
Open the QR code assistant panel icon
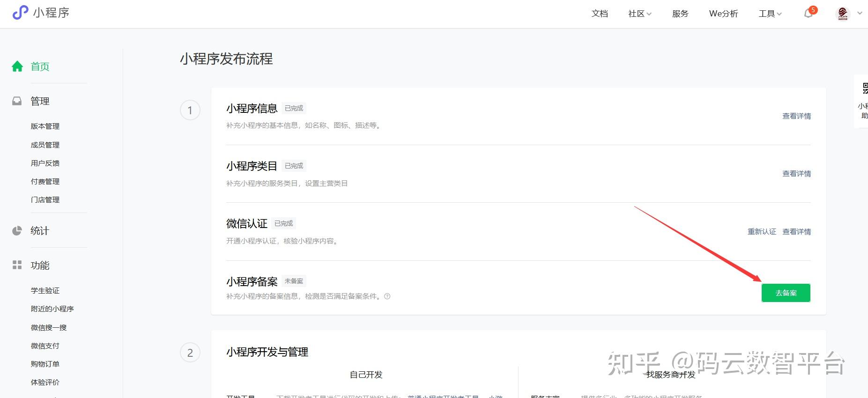865,88
